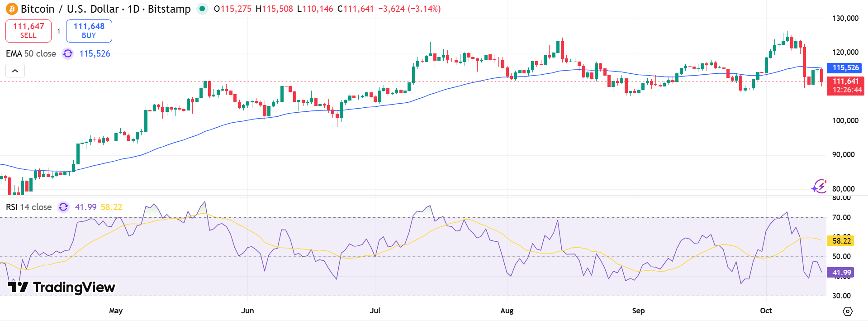
Task: Collapse the buy/sell panel with the chevron
Action: coord(14,70)
